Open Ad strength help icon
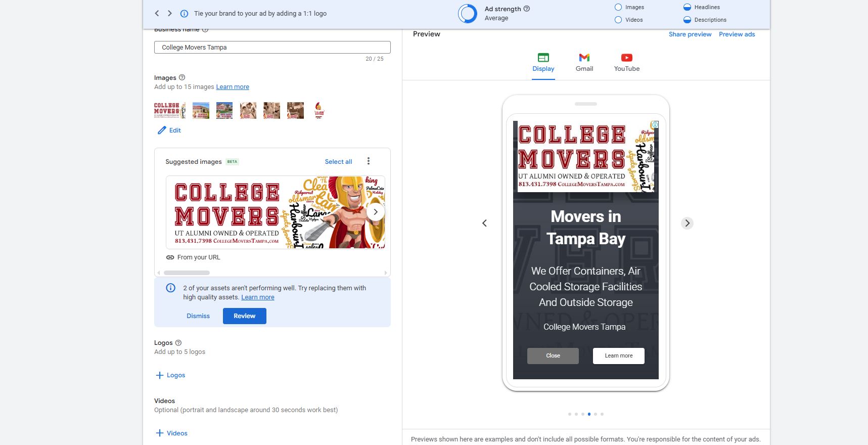This screenshot has height=445, width=868. point(527,9)
